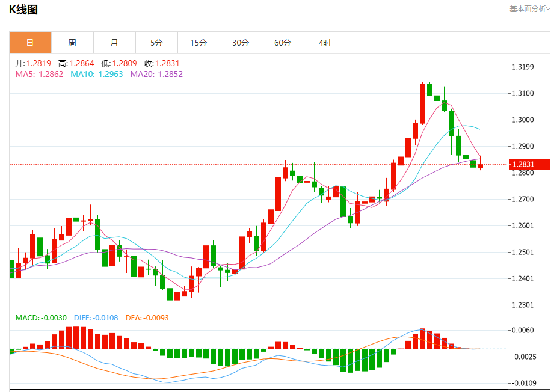
Task: Click the MACD:-0.0030 readout
Action: [x=41, y=318]
